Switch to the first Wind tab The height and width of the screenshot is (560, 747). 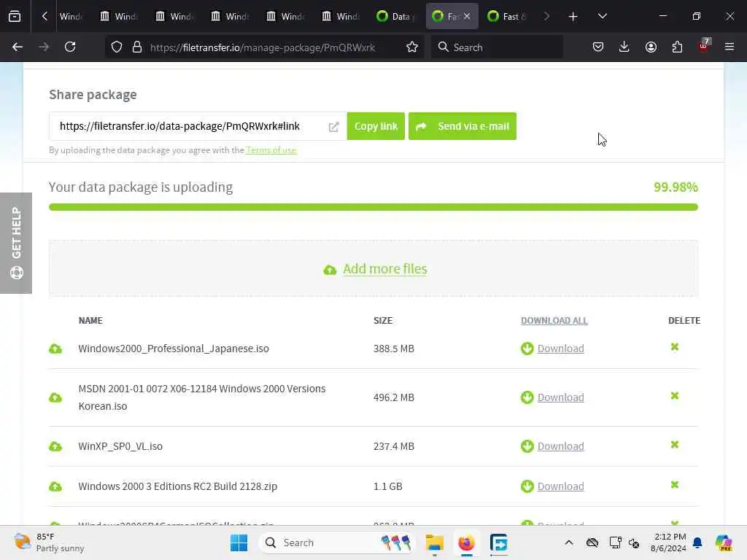point(71,16)
